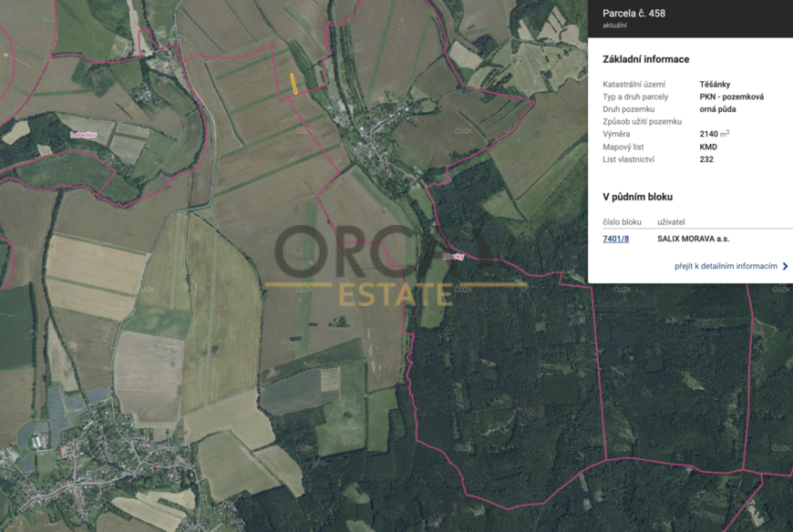The height and width of the screenshot is (532, 793).
Task: Click the ORCA watermark logo on map
Action: pos(383,252)
